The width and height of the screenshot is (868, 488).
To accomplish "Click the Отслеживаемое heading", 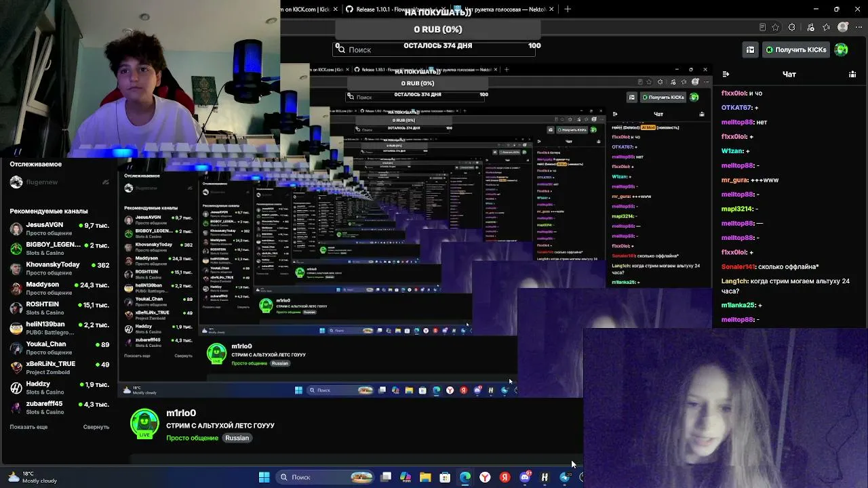I will (x=36, y=164).
